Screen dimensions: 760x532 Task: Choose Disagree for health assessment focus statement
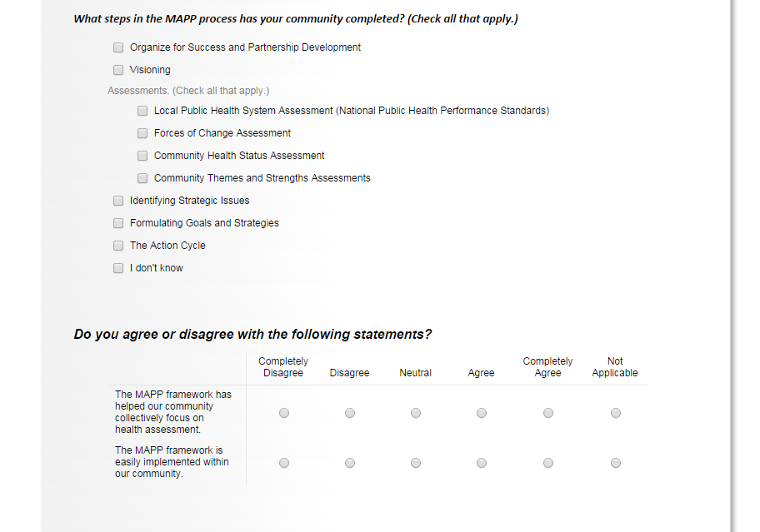tap(350, 413)
